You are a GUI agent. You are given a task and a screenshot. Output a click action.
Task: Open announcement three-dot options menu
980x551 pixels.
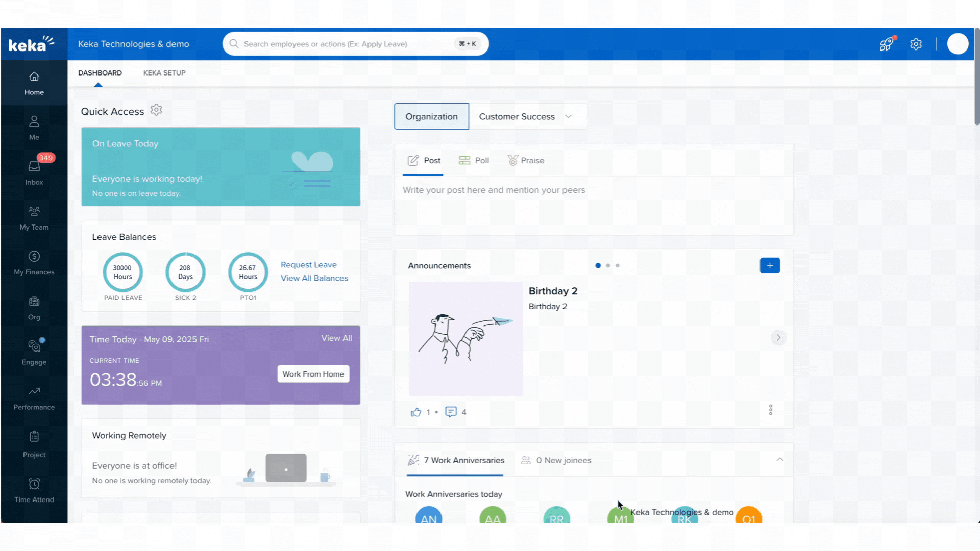point(770,410)
